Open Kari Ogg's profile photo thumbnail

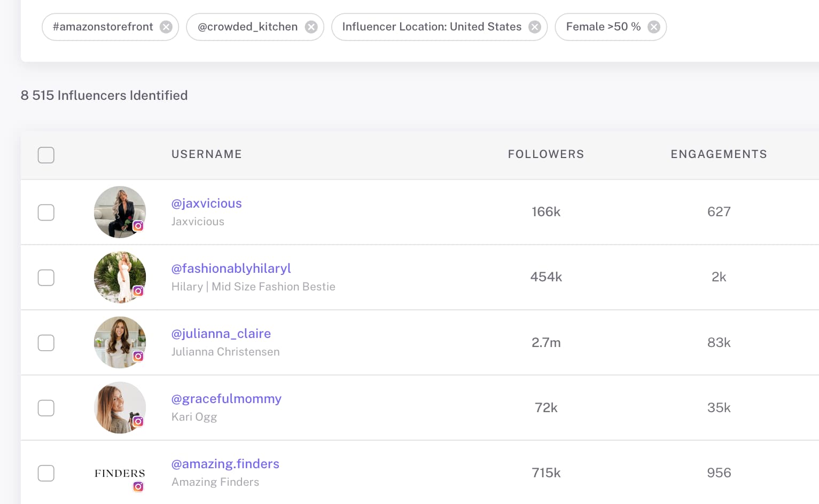click(x=120, y=407)
